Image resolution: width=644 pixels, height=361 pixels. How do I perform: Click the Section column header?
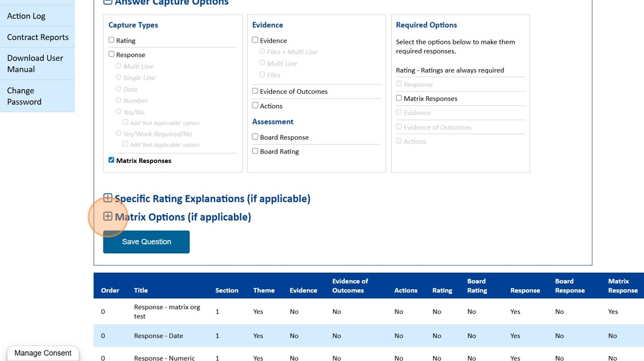(227, 290)
